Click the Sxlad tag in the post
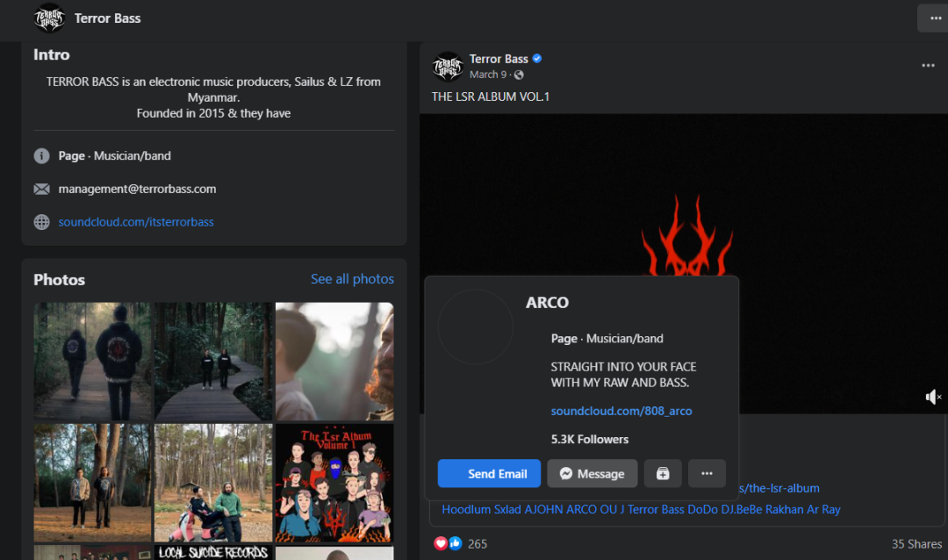Screen dimensions: 948x560 click(x=507, y=509)
